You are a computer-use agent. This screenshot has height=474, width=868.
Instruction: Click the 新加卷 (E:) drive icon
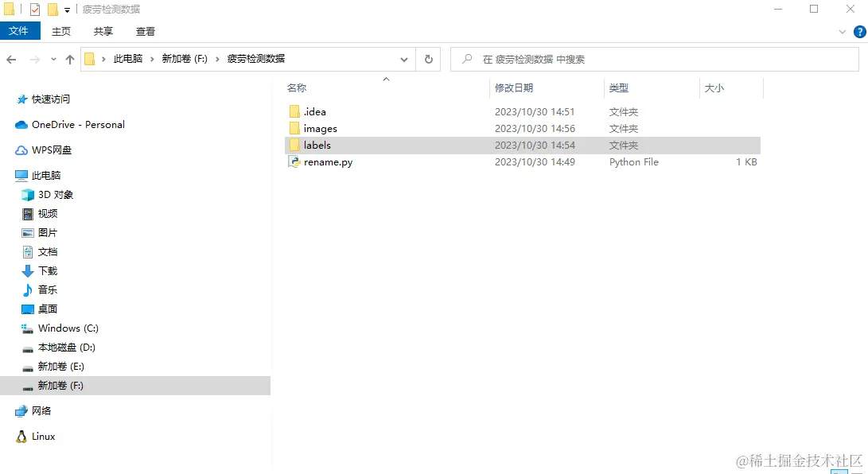(x=28, y=367)
